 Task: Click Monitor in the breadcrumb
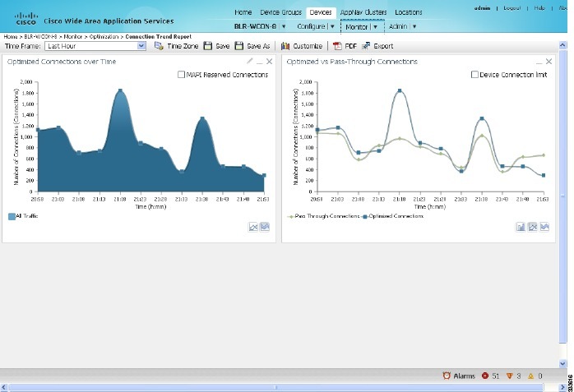(73, 36)
